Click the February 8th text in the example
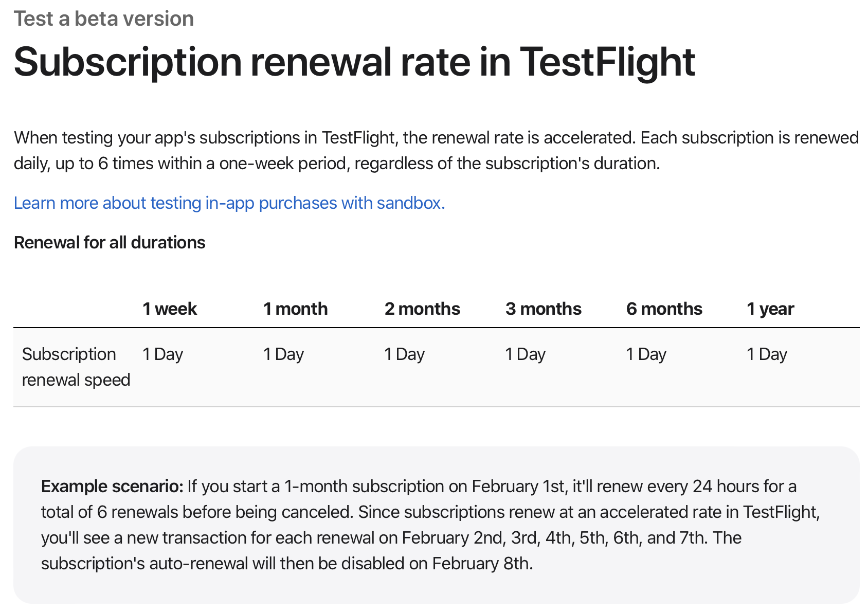The image size is (868, 612). 482,564
